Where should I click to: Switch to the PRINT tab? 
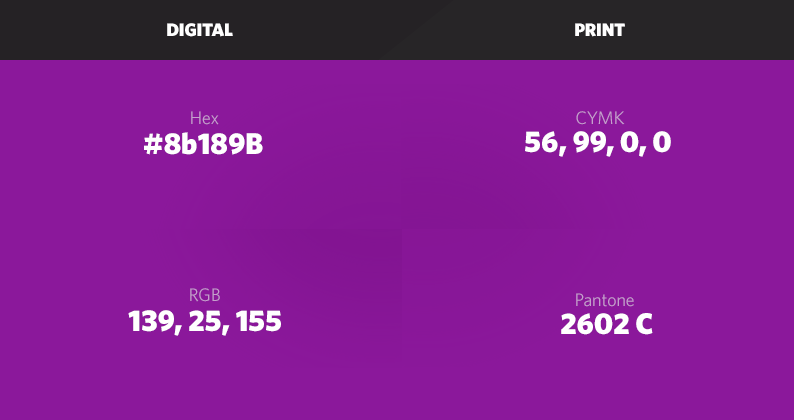pyautogui.click(x=599, y=30)
